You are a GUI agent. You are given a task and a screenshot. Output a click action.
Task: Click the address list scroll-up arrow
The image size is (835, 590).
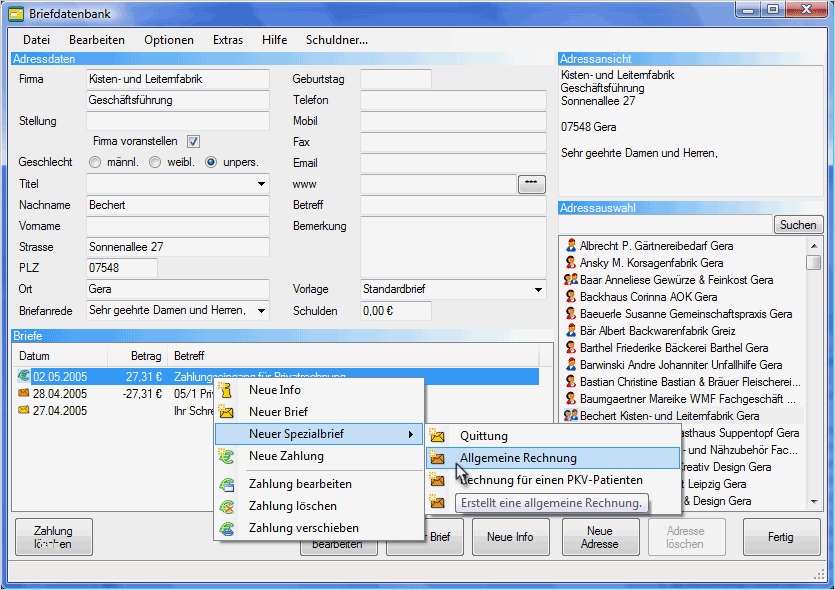pyautogui.click(x=813, y=245)
